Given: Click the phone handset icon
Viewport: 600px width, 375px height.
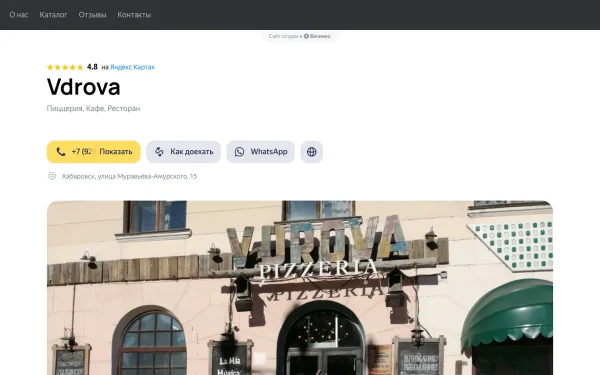Looking at the screenshot, I should click(x=61, y=152).
